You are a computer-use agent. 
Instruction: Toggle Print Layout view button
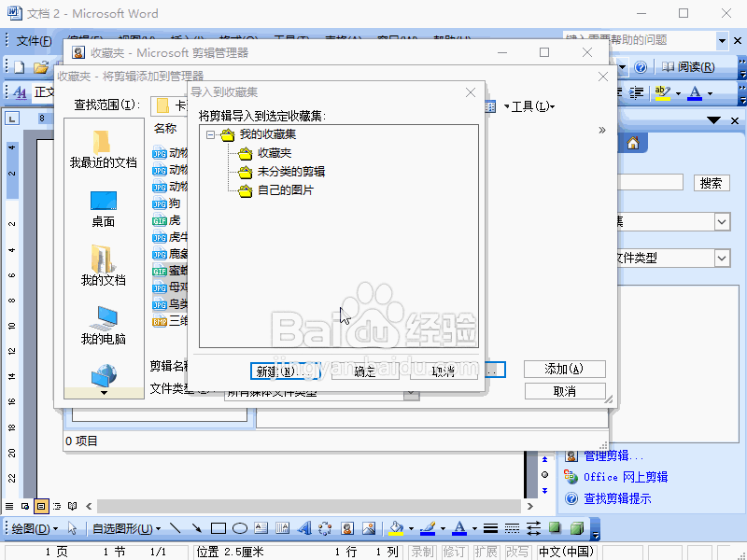(x=41, y=506)
